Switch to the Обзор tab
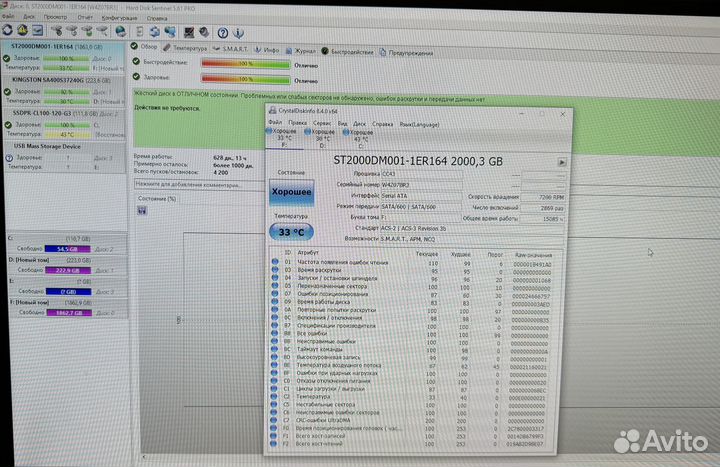The height and width of the screenshot is (467, 720). point(144,46)
